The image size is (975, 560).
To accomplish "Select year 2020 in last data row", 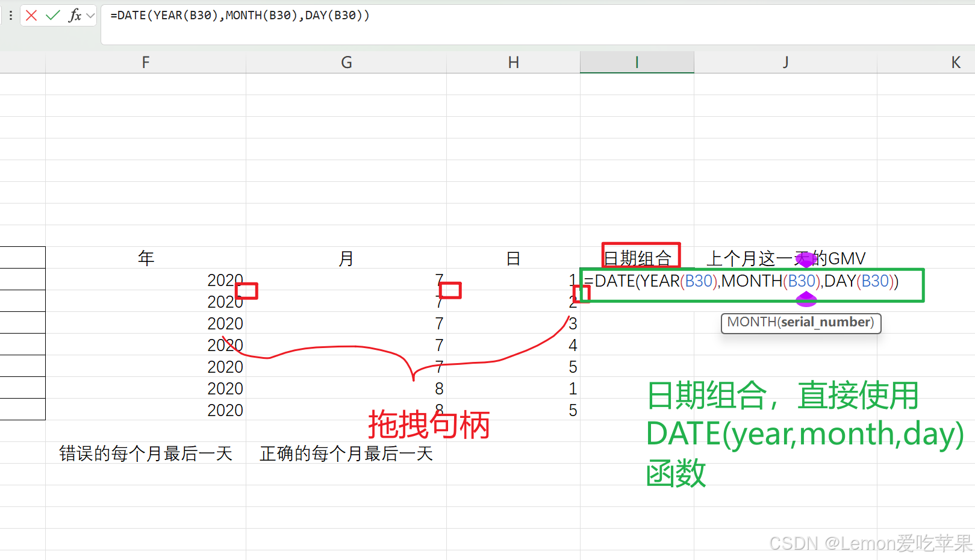I will 146,409.
